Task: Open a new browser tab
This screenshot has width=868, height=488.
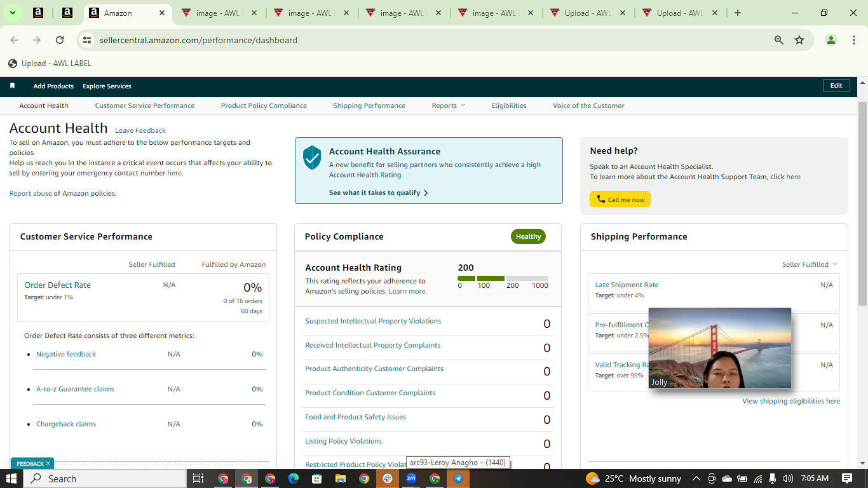Action: (x=737, y=13)
